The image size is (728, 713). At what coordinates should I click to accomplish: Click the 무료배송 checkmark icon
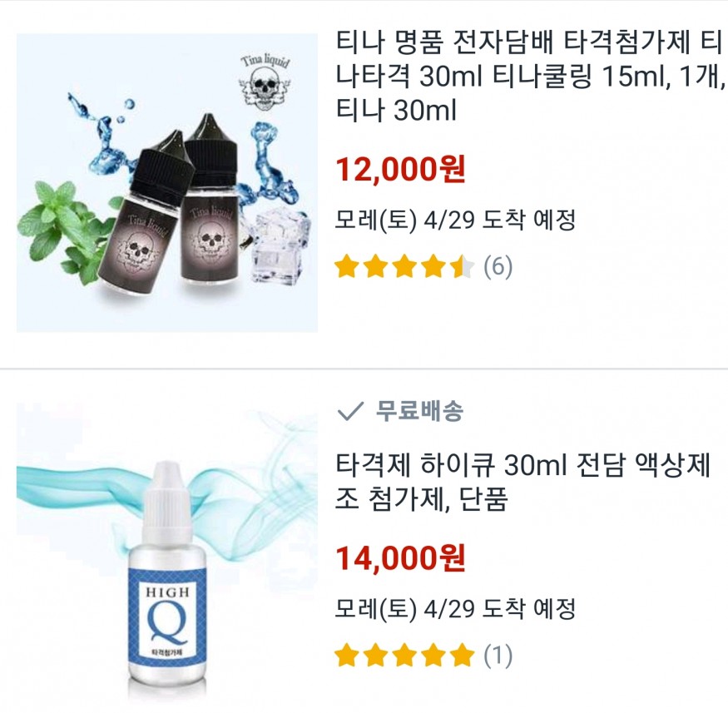pyautogui.click(x=350, y=411)
